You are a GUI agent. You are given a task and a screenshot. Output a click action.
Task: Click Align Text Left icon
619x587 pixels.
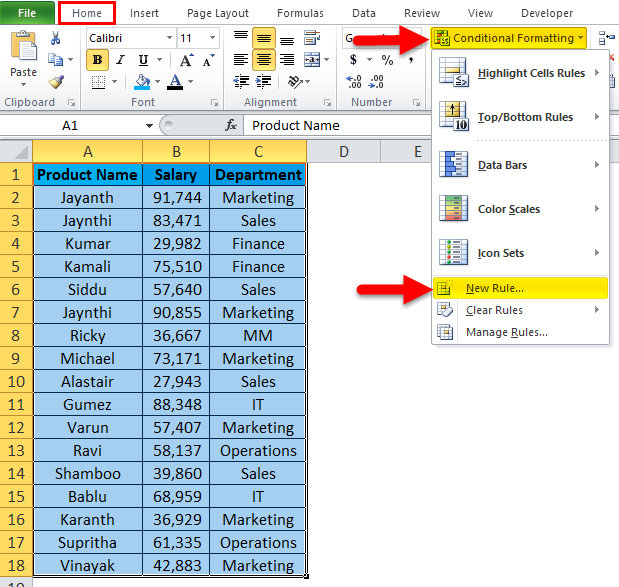(241, 60)
